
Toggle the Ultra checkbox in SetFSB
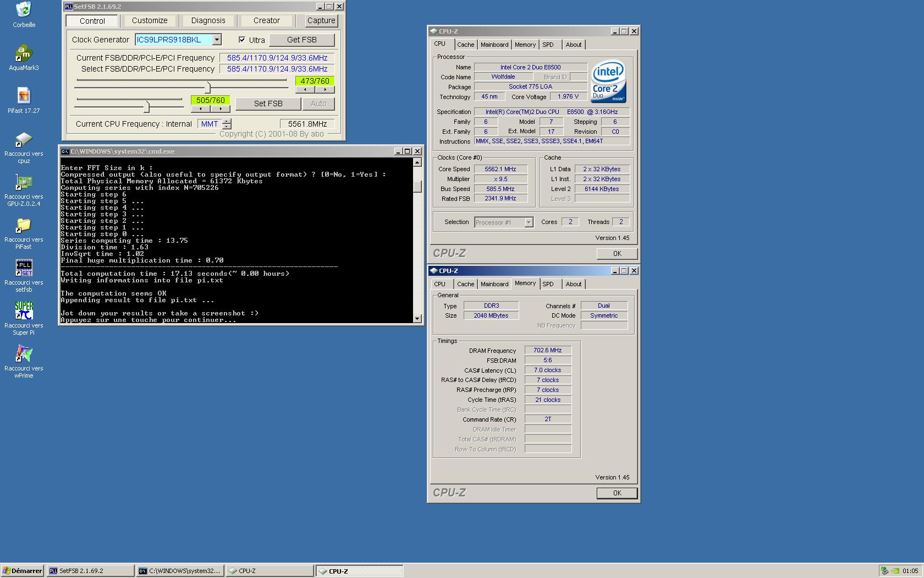pos(242,40)
